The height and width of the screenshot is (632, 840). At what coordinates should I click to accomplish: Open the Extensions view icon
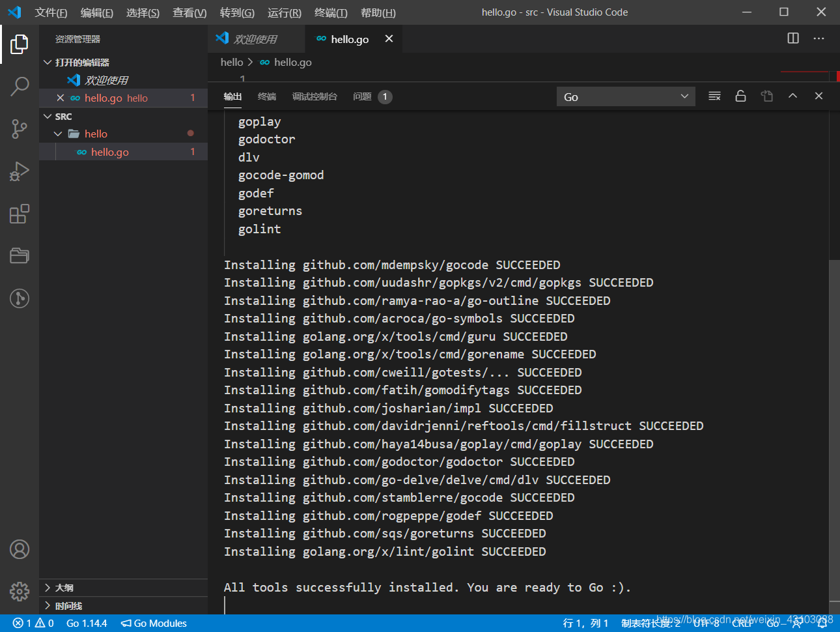tap(20, 214)
